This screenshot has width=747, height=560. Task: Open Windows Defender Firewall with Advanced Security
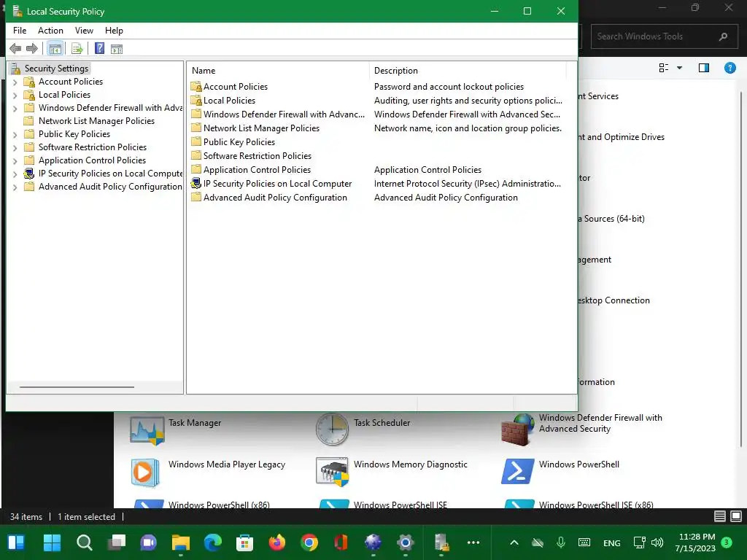click(581, 429)
